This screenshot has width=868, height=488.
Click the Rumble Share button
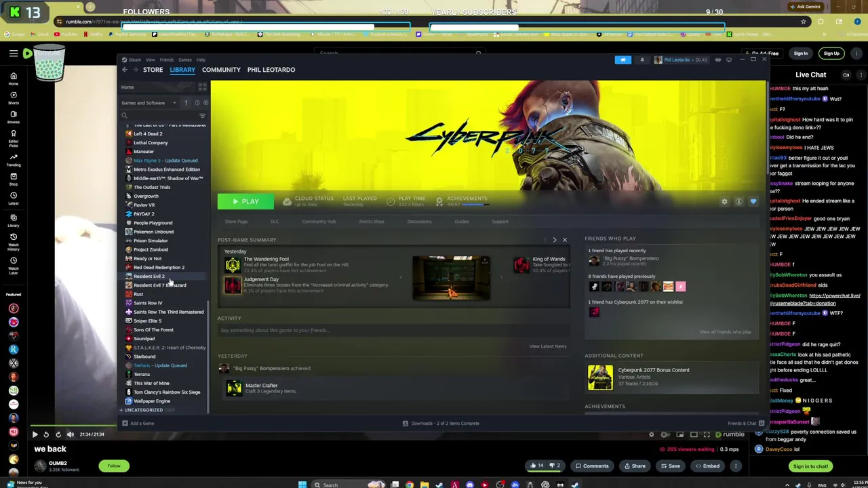pos(634,466)
